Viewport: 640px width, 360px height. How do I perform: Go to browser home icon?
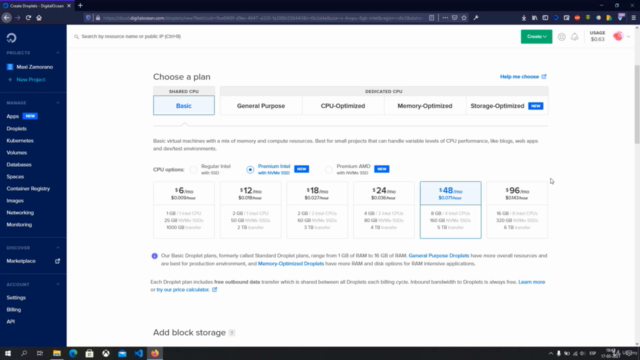coord(39,18)
